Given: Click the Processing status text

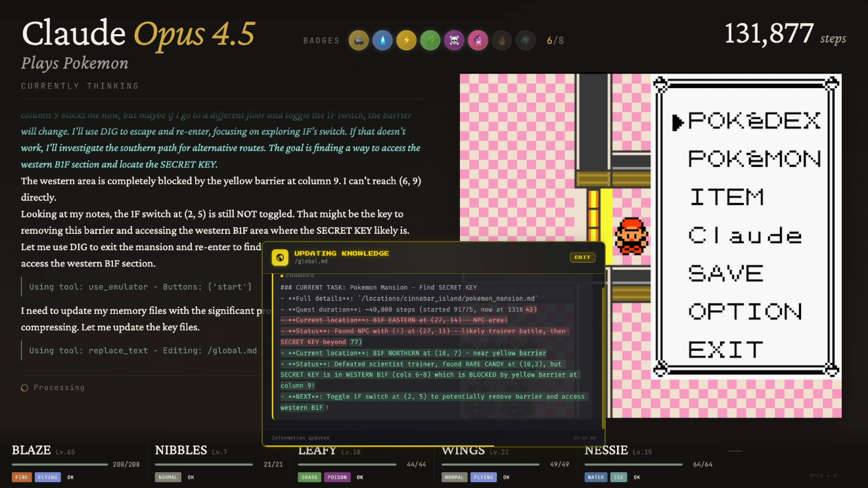Looking at the screenshot, I should [x=59, y=388].
